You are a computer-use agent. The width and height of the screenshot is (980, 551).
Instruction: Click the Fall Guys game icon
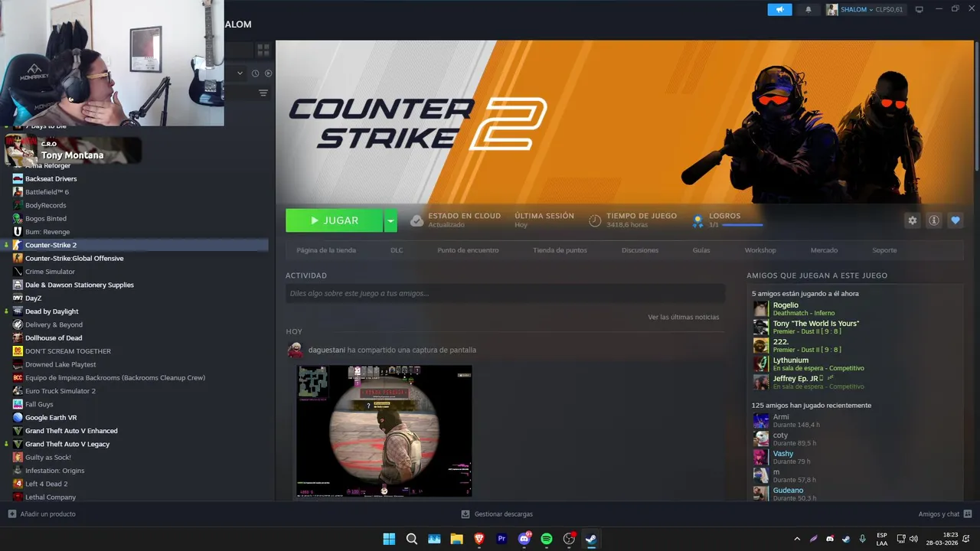[18, 404]
